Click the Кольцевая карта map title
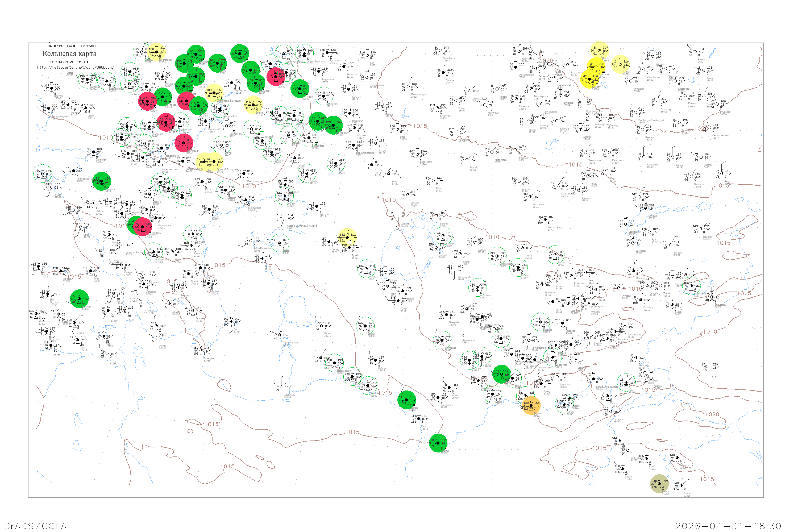 tap(69, 54)
